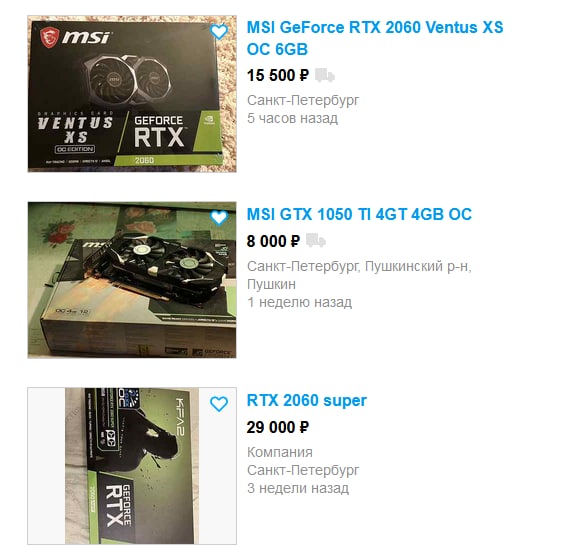Open the MSI GTX 1050 TI 4GT listing link
Viewport: 583px width, 558px height.
tap(359, 215)
